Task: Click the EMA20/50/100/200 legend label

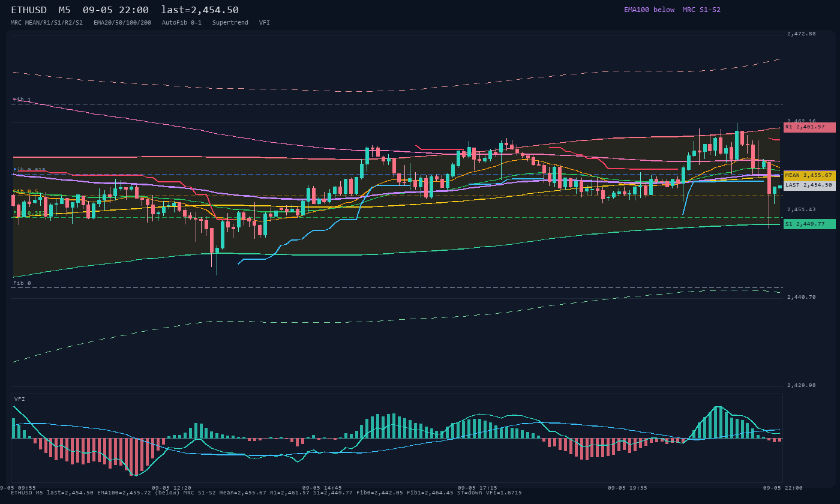Action: (x=122, y=22)
